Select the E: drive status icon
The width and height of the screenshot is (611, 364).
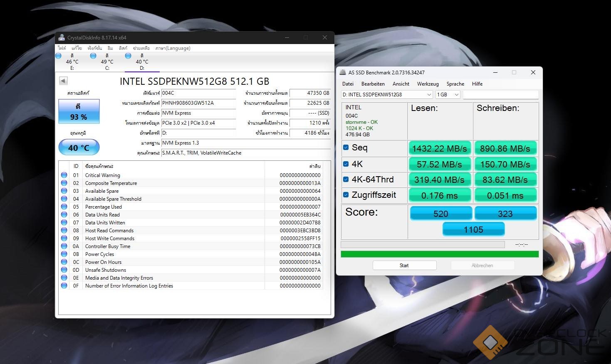pos(59,56)
